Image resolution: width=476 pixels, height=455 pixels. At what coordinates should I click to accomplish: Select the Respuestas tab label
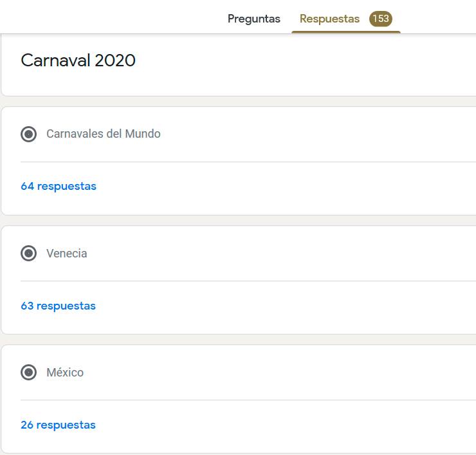(x=329, y=19)
